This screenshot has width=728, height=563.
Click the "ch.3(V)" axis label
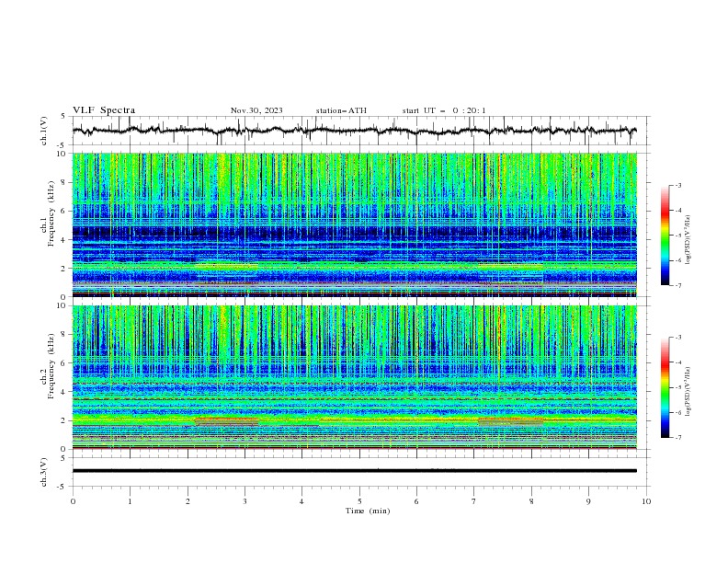[x=44, y=472]
